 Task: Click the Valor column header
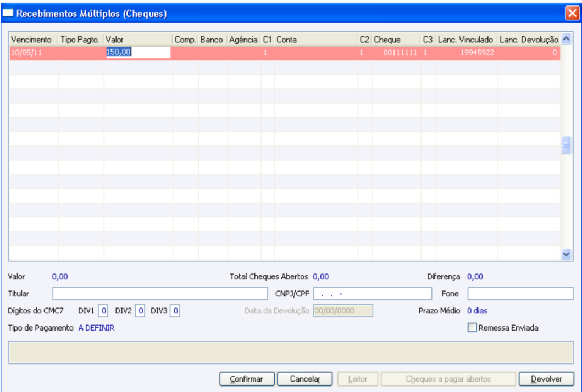pos(138,40)
